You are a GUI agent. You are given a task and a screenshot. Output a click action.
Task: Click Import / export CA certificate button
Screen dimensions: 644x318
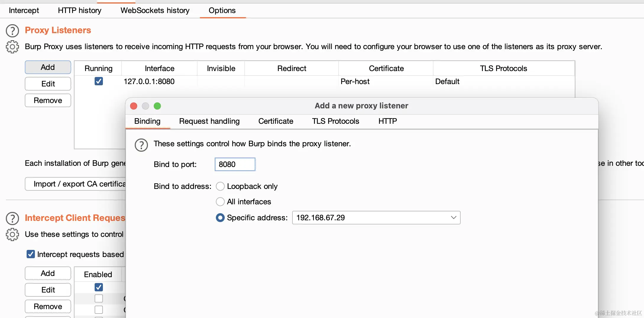(76, 184)
